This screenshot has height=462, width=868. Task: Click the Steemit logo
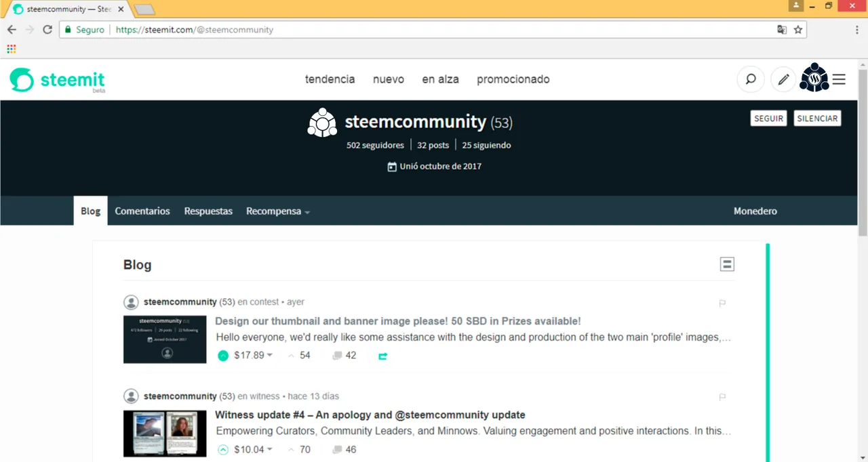point(58,80)
